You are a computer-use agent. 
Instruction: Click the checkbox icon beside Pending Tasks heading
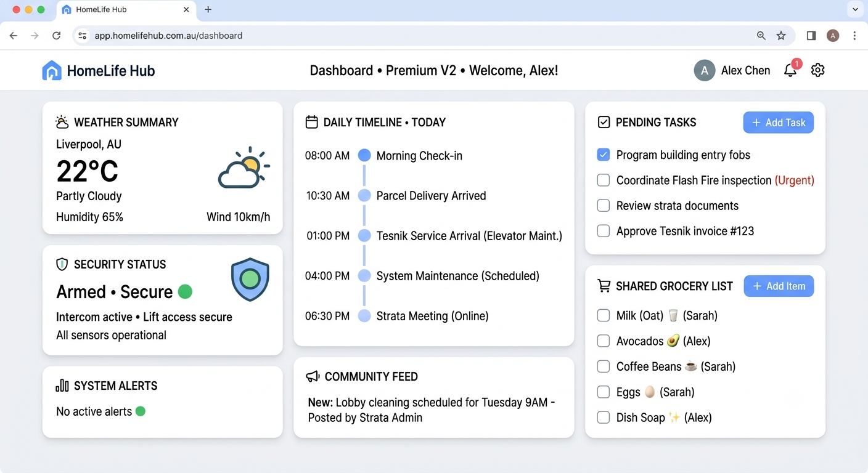[x=604, y=122]
